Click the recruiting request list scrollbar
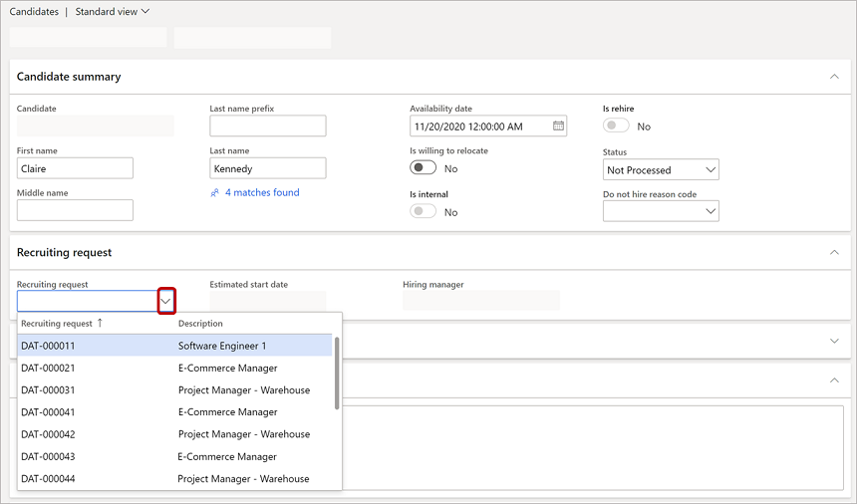This screenshot has height=504, width=857. 337,367
